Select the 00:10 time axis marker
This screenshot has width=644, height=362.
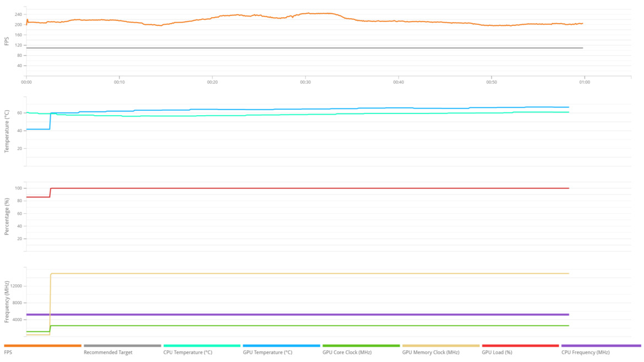(119, 82)
